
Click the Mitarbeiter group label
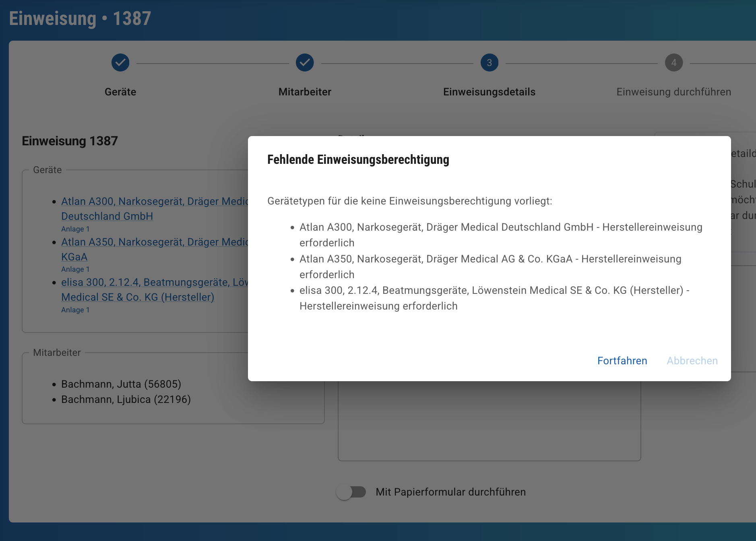pyautogui.click(x=57, y=353)
